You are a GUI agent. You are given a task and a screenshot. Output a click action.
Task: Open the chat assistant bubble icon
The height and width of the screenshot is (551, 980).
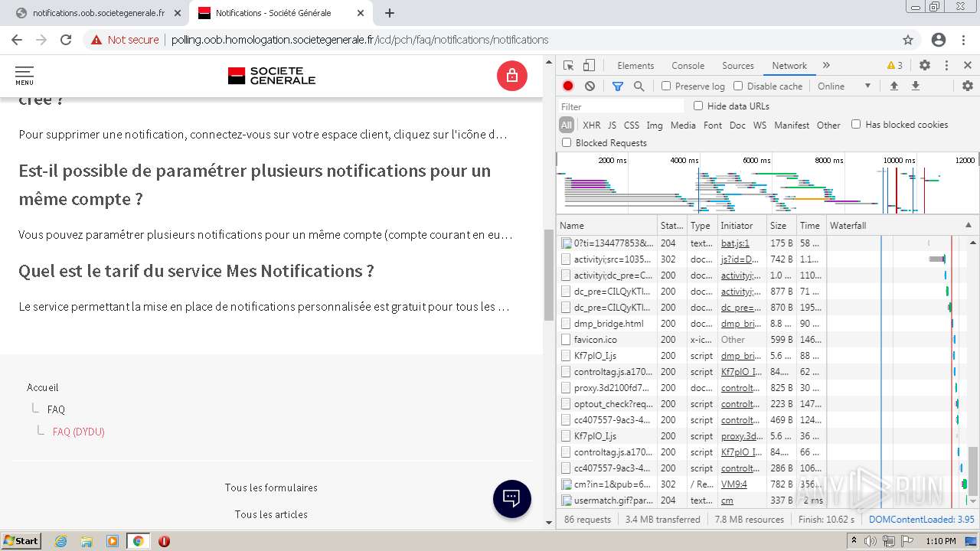512,499
